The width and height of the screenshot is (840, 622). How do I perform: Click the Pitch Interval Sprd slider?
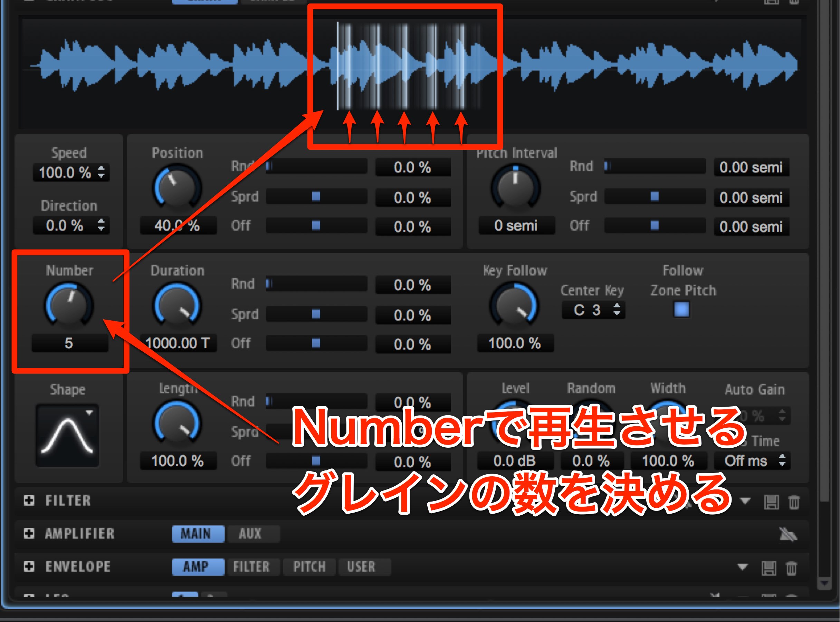pos(655,196)
